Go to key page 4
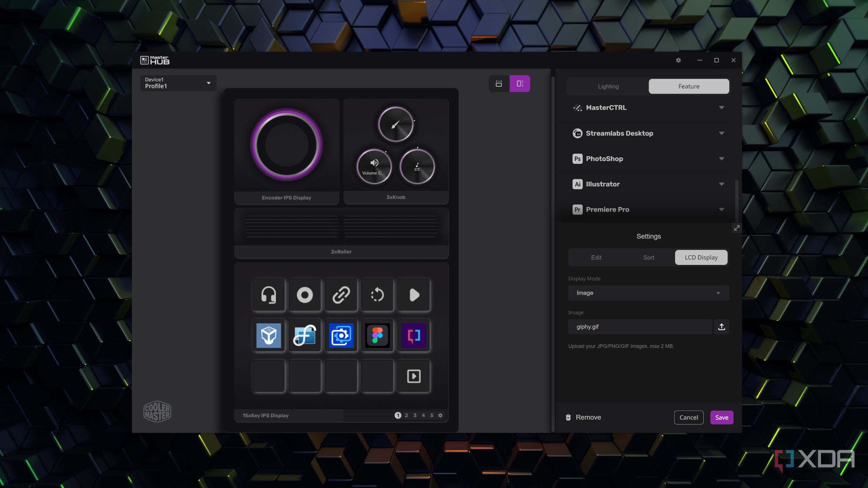The image size is (868, 488). click(x=423, y=415)
